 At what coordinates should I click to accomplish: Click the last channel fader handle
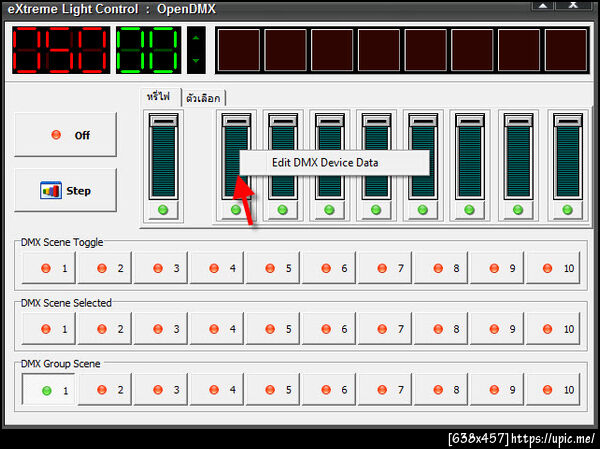click(x=568, y=121)
